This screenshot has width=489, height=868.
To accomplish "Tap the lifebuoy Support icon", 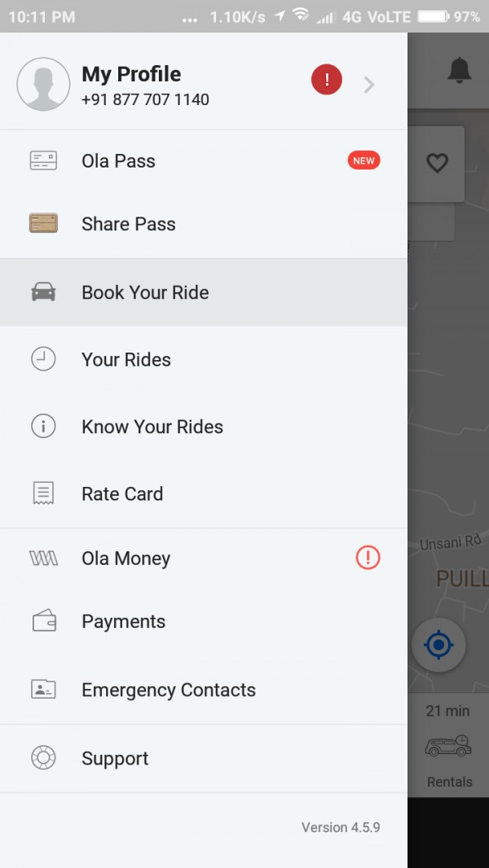I will point(43,758).
